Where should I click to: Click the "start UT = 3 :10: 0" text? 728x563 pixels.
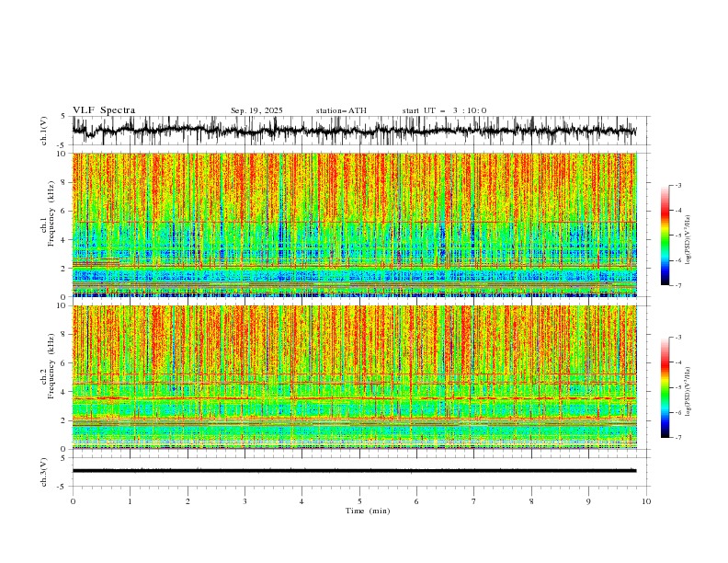tap(444, 110)
